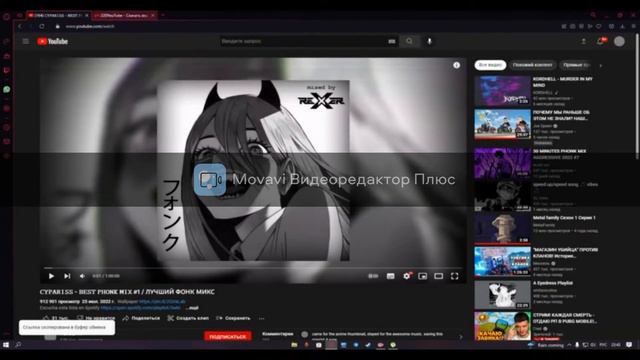This screenshot has height=360, width=640.
Task: Go to YouTube home via logo
Action: 52,41
